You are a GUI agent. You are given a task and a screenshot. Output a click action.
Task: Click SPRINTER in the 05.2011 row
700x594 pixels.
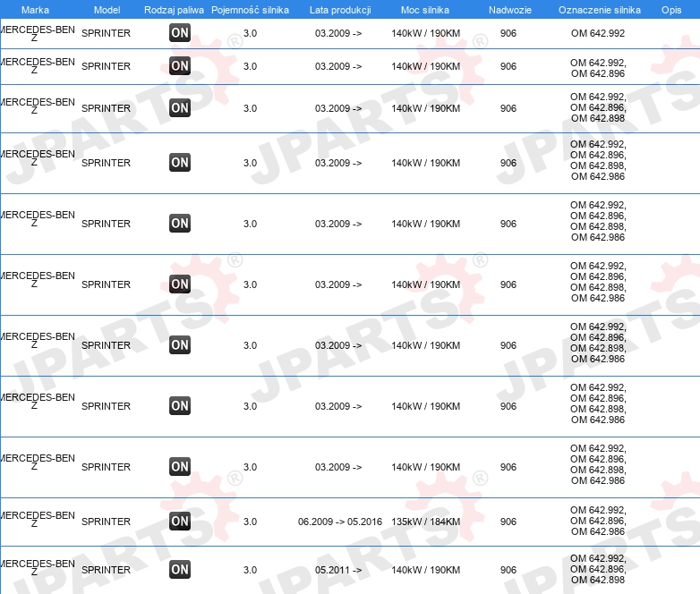click(x=106, y=570)
